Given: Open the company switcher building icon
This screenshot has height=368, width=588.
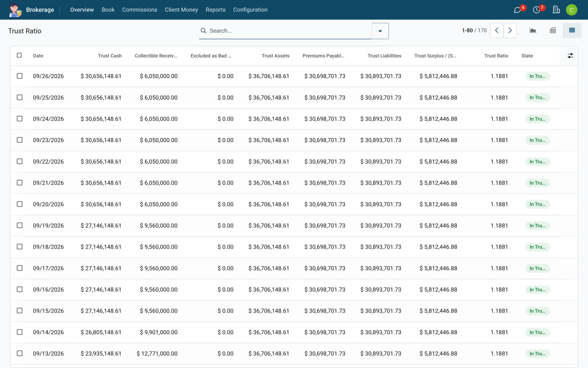Looking at the screenshot, I should click(556, 10).
